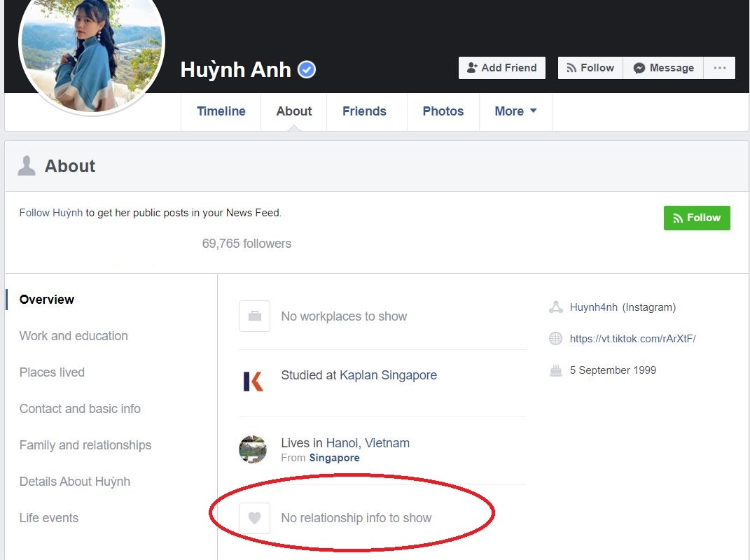The image size is (750, 560).
Task: Click the workplace briefcase icon
Action: coord(254,316)
